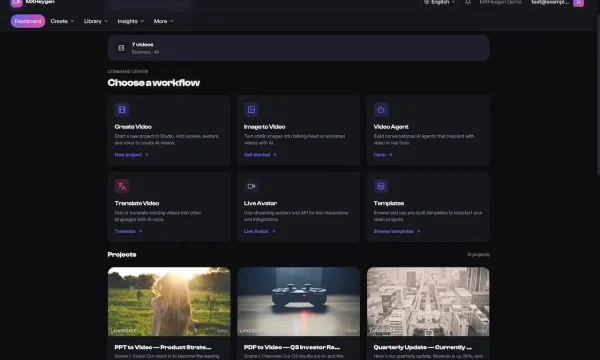Image resolution: width=600 pixels, height=360 pixels.
Task: Click the PPT to Video project title
Action: pos(163,347)
